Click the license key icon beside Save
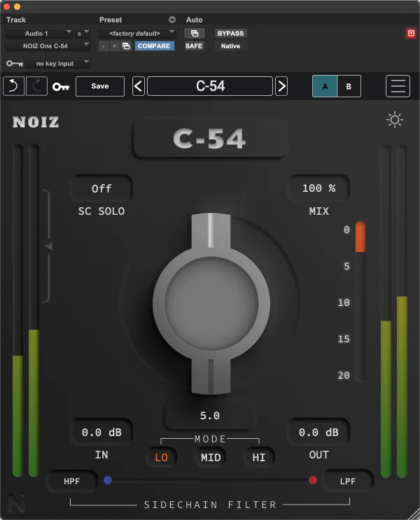The image size is (420, 520). point(61,87)
